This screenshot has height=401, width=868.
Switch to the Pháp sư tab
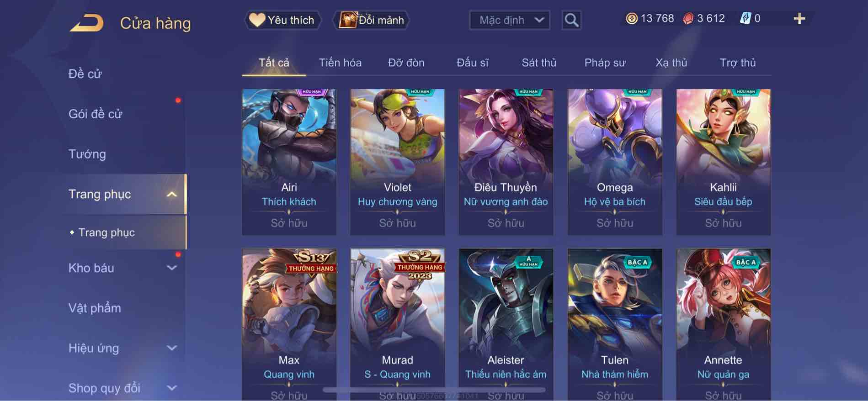pos(605,63)
